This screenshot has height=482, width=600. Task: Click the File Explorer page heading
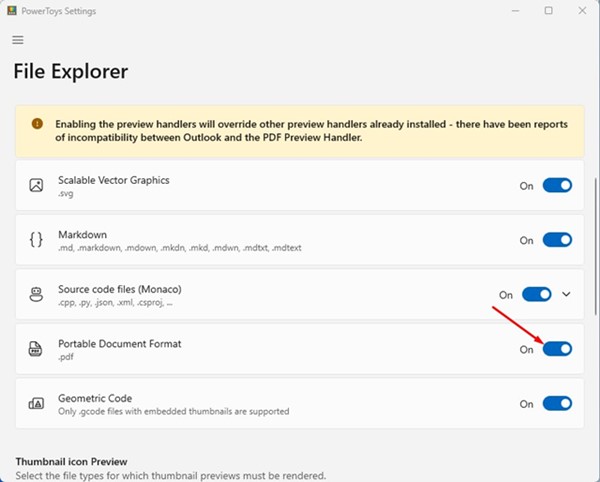tap(70, 72)
